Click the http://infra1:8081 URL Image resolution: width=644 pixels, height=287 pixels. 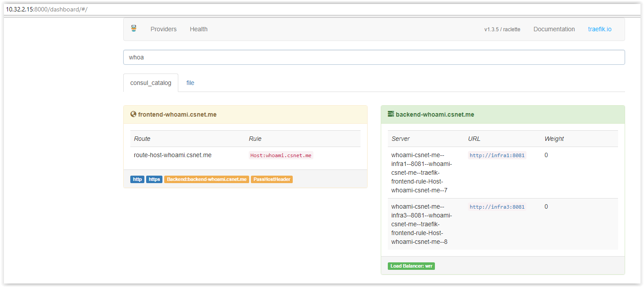pos(497,155)
